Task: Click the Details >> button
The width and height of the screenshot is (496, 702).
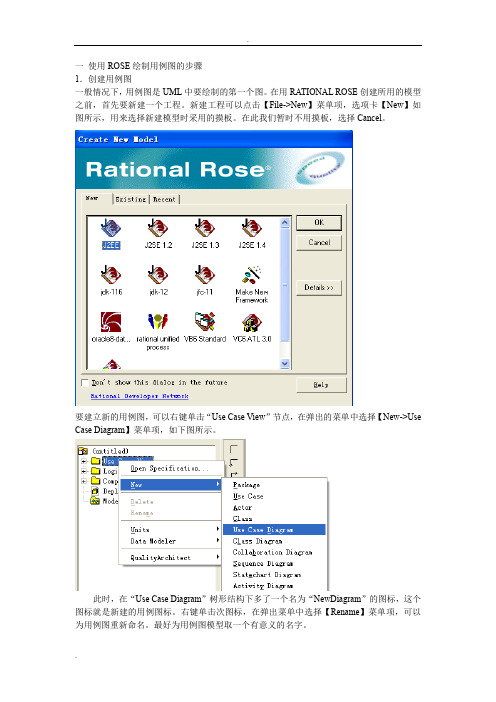Action: click(x=319, y=287)
